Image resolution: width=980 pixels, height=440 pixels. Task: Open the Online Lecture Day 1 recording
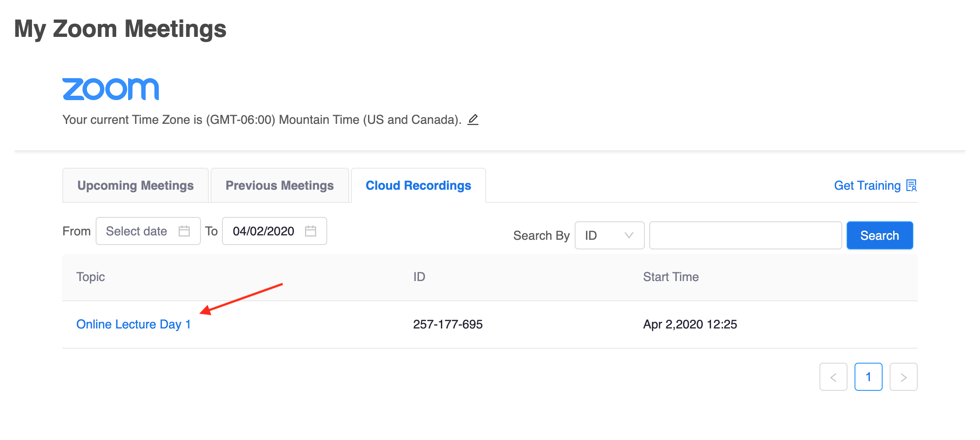133,324
